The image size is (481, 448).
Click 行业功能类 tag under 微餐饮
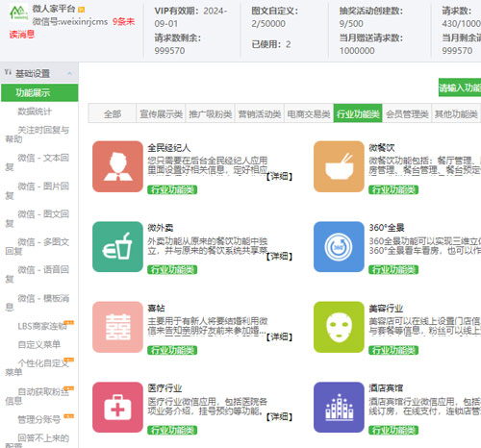[x=393, y=189]
